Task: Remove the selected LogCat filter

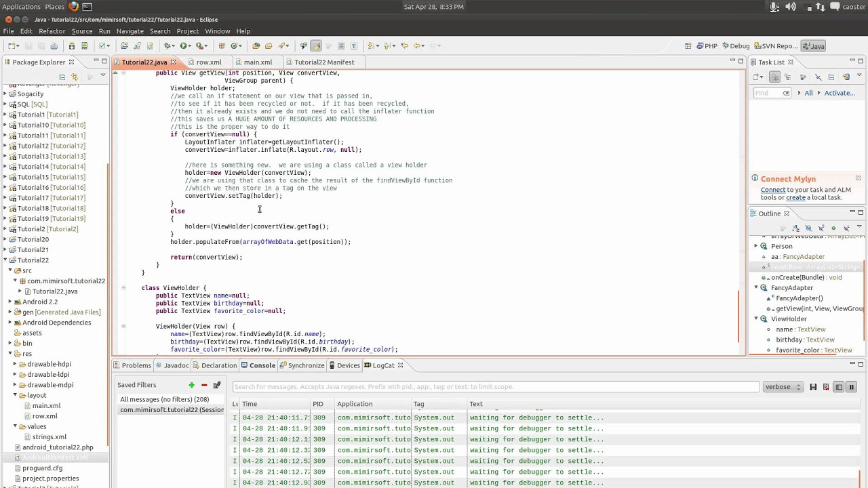Action: pyautogui.click(x=204, y=385)
